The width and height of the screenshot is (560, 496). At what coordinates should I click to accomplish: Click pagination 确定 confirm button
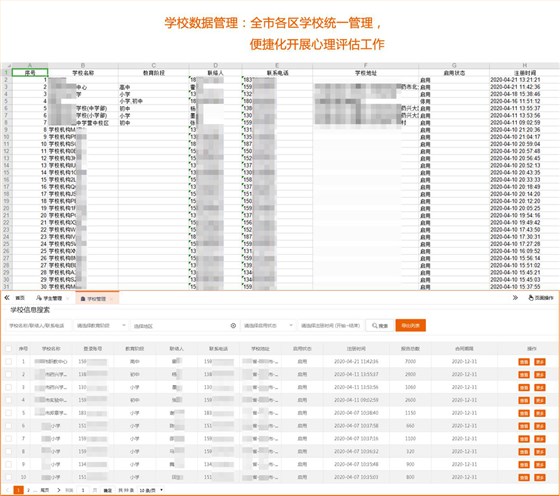pos(108,491)
